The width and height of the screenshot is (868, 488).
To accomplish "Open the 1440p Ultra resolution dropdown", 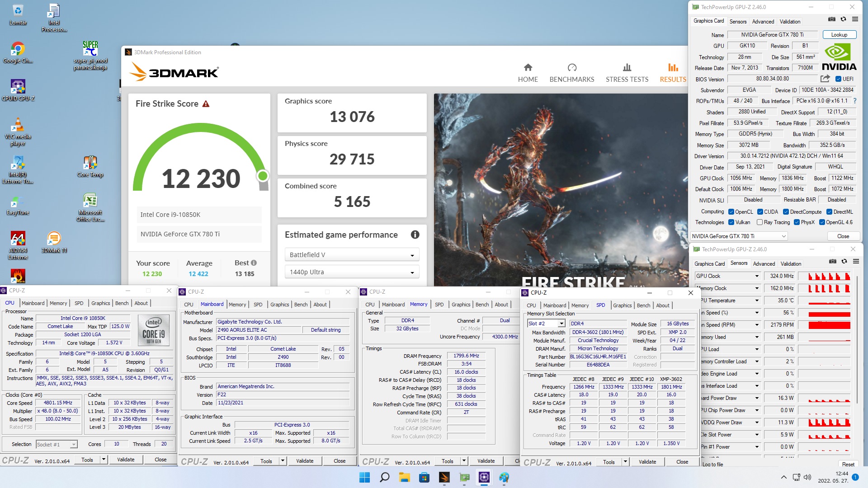I will click(352, 272).
